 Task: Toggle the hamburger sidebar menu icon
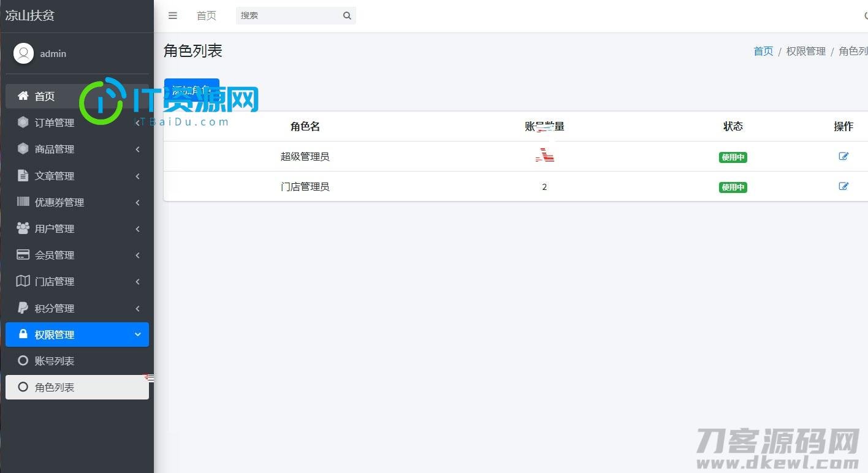[x=173, y=16]
